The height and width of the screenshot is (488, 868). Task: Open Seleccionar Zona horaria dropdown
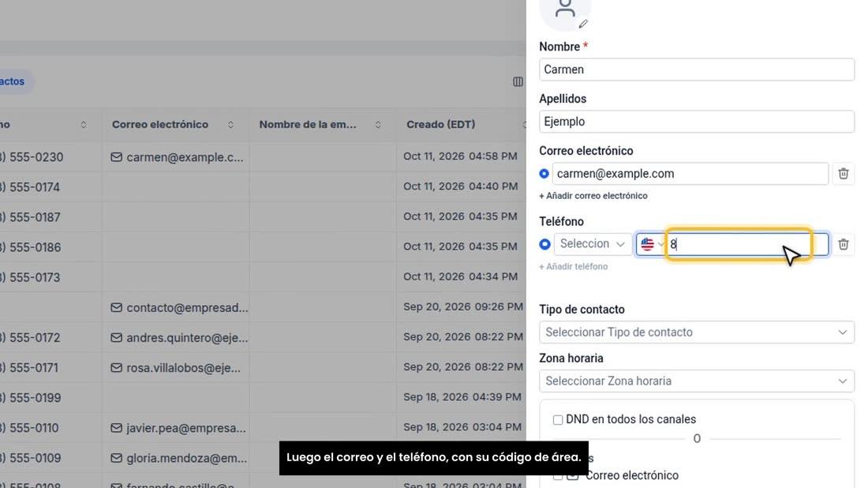pyautogui.click(x=697, y=381)
